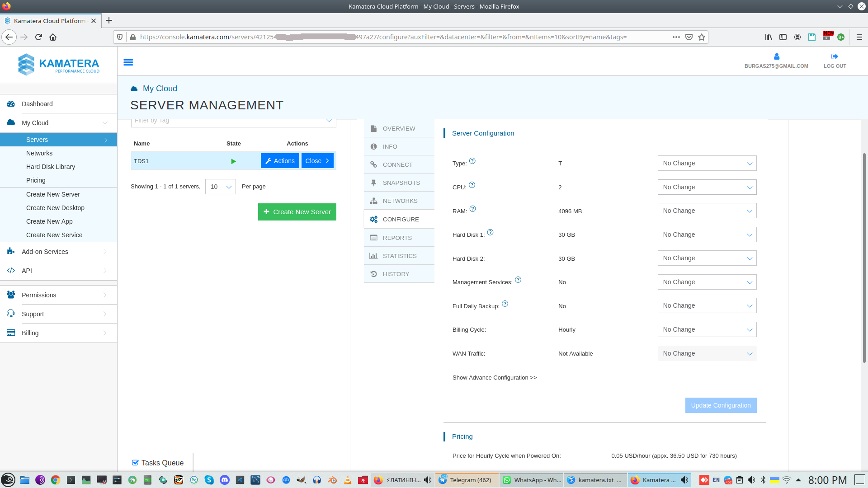
Task: Click Show Advance Configuration link
Action: click(x=494, y=377)
